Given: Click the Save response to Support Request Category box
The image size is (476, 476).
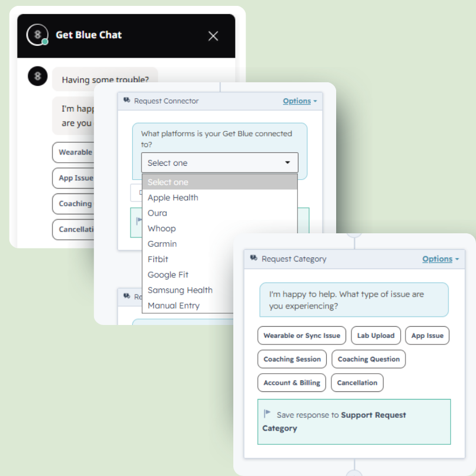Looking at the screenshot, I should tap(354, 422).
